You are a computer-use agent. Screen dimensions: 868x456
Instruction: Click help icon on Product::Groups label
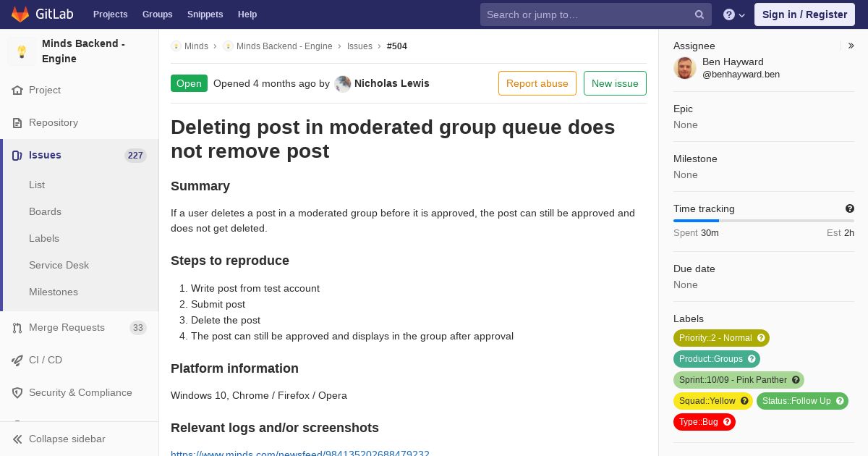tap(752, 359)
